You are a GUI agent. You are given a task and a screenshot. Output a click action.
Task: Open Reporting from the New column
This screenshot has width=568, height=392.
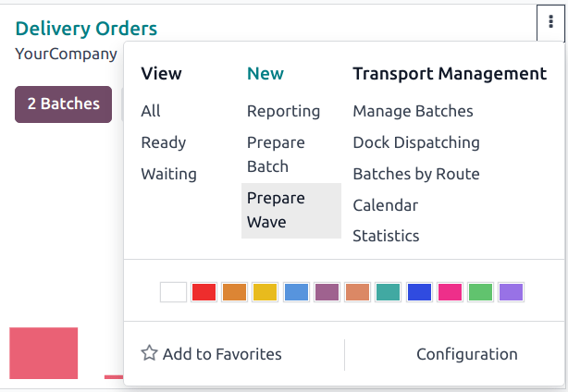[x=283, y=111]
